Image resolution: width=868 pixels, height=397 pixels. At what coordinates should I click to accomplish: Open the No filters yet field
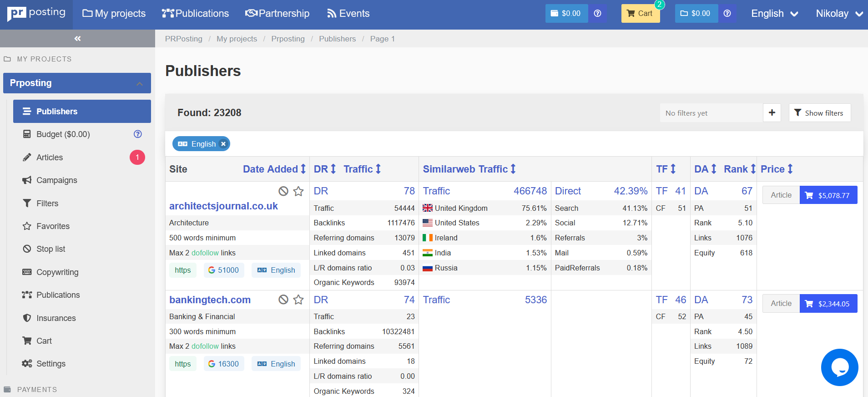[711, 112]
